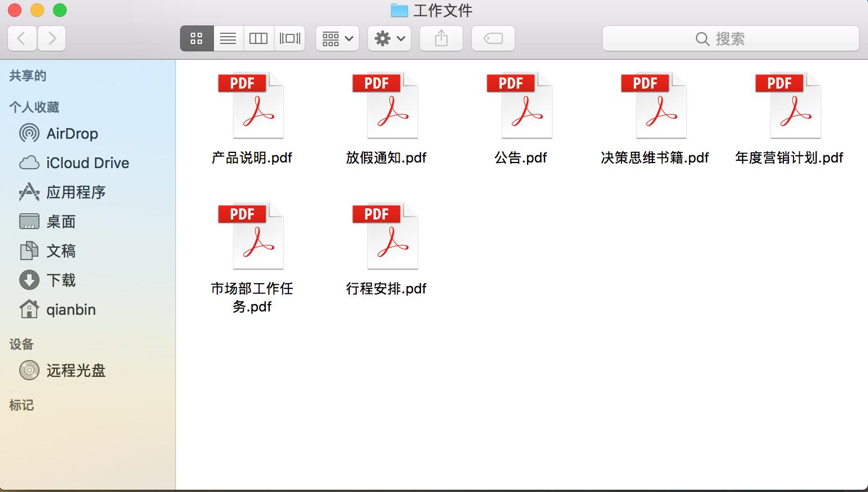Switch to column view
This screenshot has width=868, height=492.
point(258,38)
